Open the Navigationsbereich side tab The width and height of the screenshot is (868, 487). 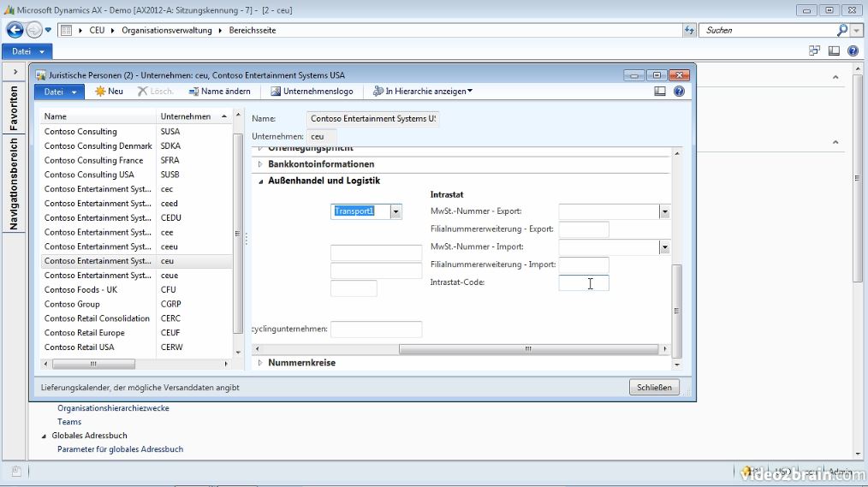(14, 184)
